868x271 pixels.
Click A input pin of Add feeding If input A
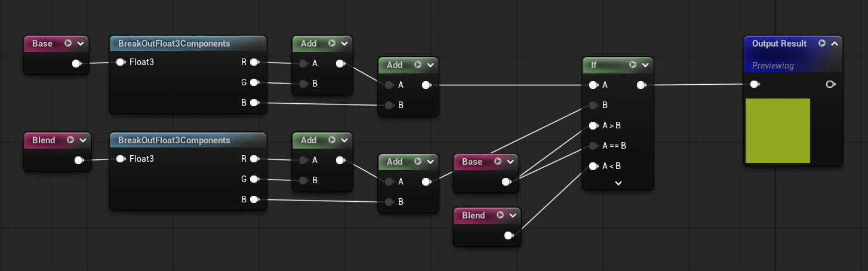click(x=389, y=85)
